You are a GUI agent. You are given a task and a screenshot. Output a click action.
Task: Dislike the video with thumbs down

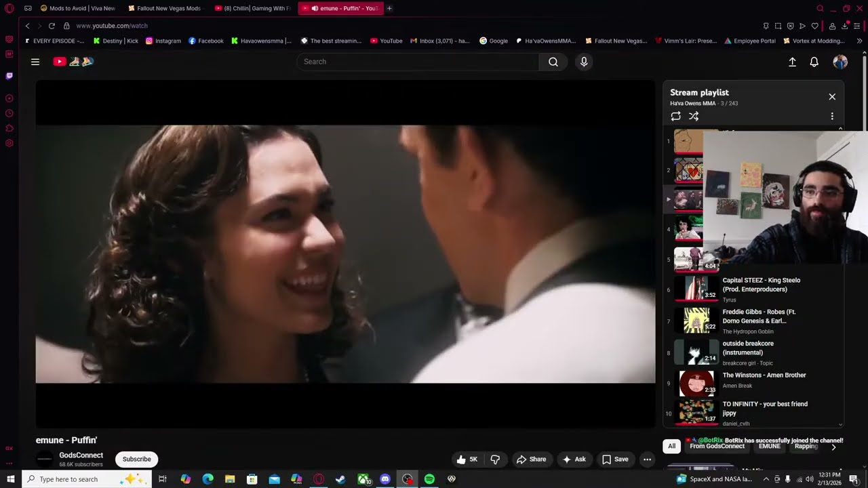click(495, 460)
